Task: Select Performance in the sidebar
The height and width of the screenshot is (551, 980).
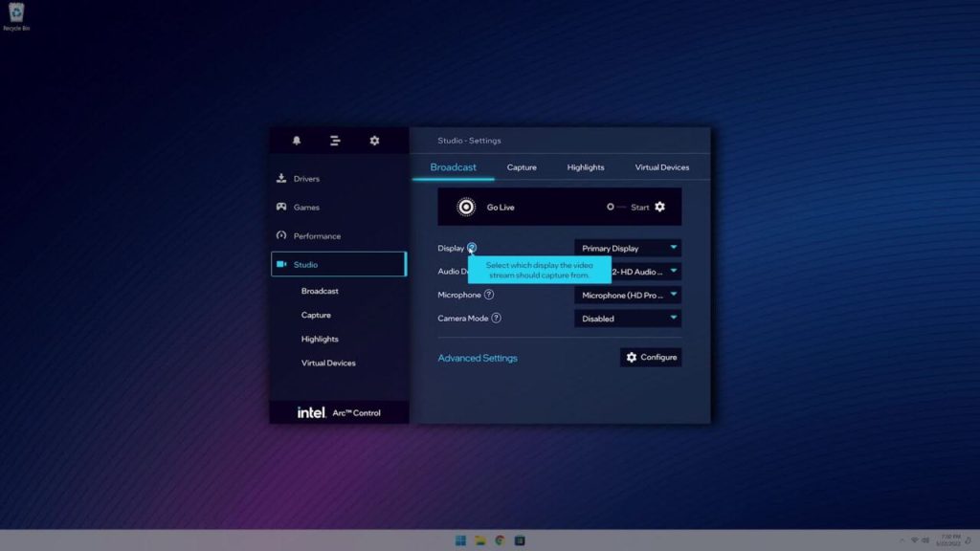Action: [316, 236]
